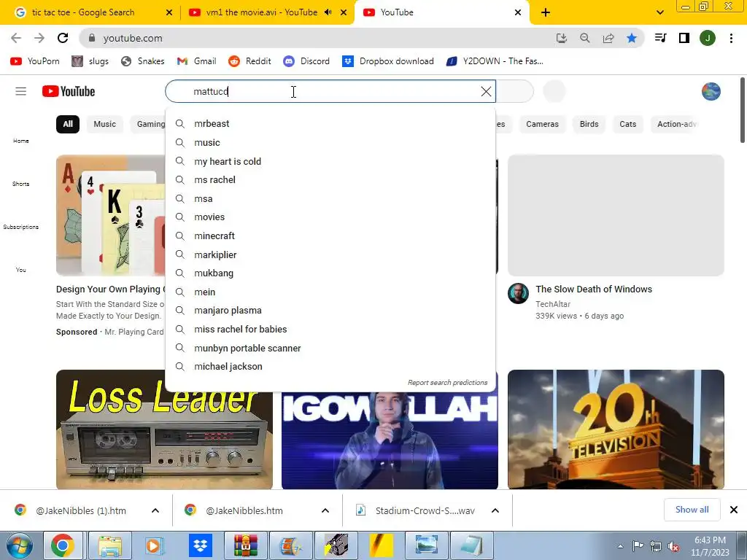Click Show all downloads button
Image resolution: width=747 pixels, height=560 pixels.
(692, 510)
